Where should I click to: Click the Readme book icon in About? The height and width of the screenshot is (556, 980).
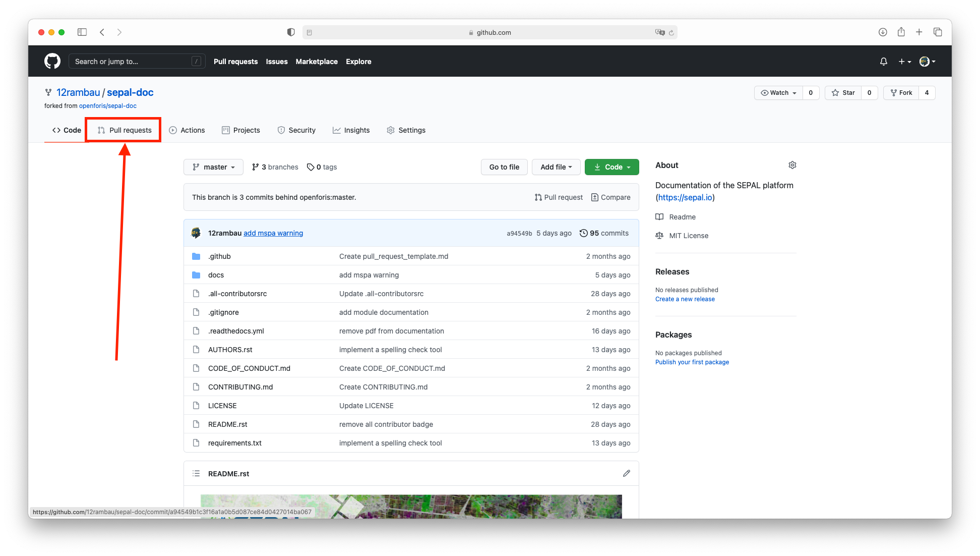point(659,216)
